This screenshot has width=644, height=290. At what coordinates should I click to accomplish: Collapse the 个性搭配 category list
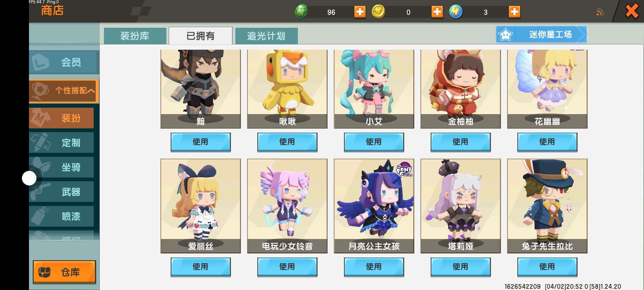click(x=64, y=91)
